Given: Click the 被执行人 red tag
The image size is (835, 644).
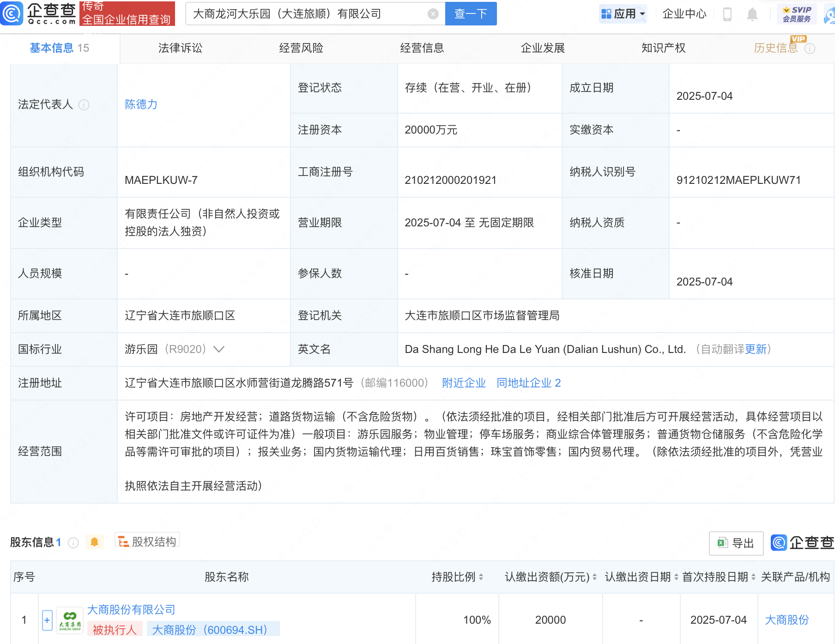Looking at the screenshot, I should (x=115, y=630).
